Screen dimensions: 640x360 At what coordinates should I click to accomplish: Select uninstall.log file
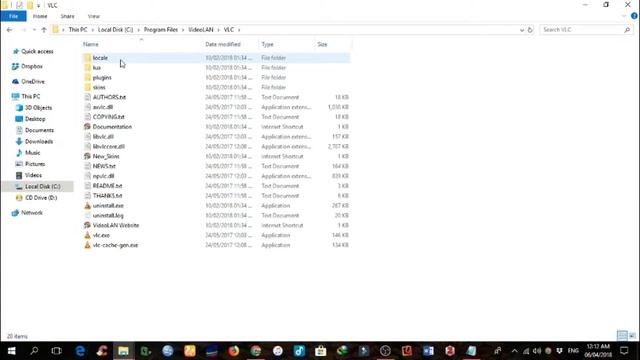click(108, 215)
